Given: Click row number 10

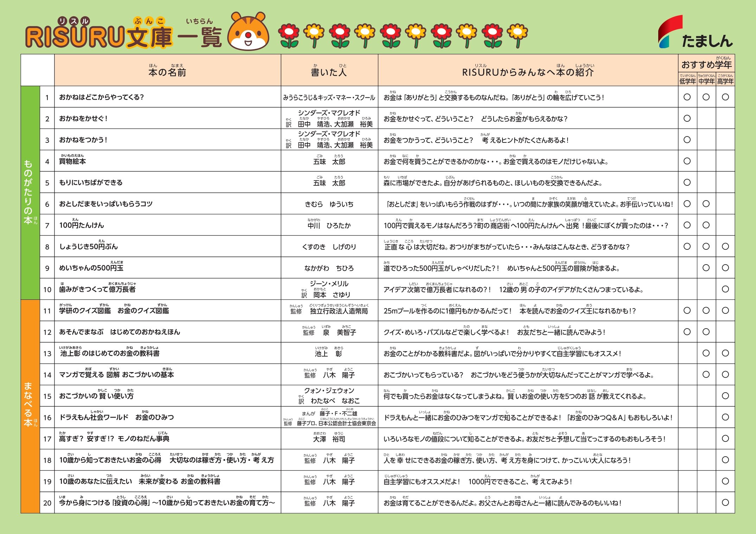Looking at the screenshot, I should 47,290.
